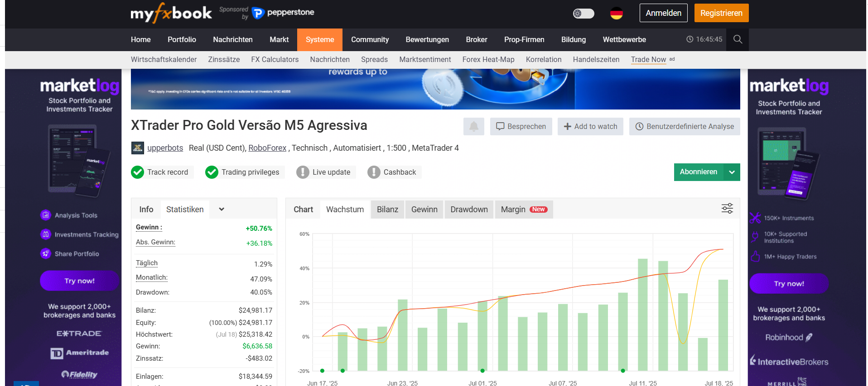Click the Live update warning icon
This screenshot has height=386, width=868.
[x=303, y=172]
